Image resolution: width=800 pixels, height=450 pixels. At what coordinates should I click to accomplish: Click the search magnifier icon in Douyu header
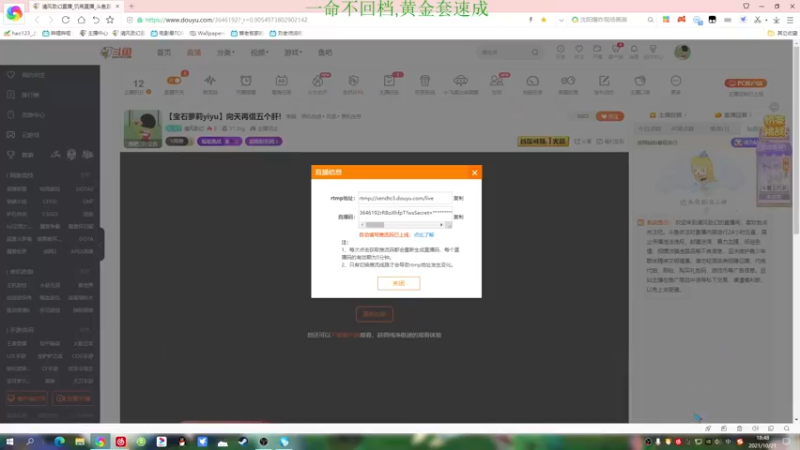click(x=535, y=53)
